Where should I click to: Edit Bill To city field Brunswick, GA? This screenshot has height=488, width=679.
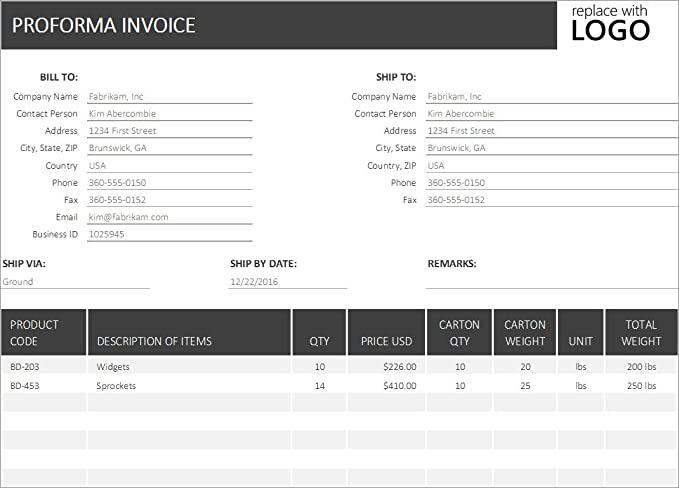coord(169,148)
